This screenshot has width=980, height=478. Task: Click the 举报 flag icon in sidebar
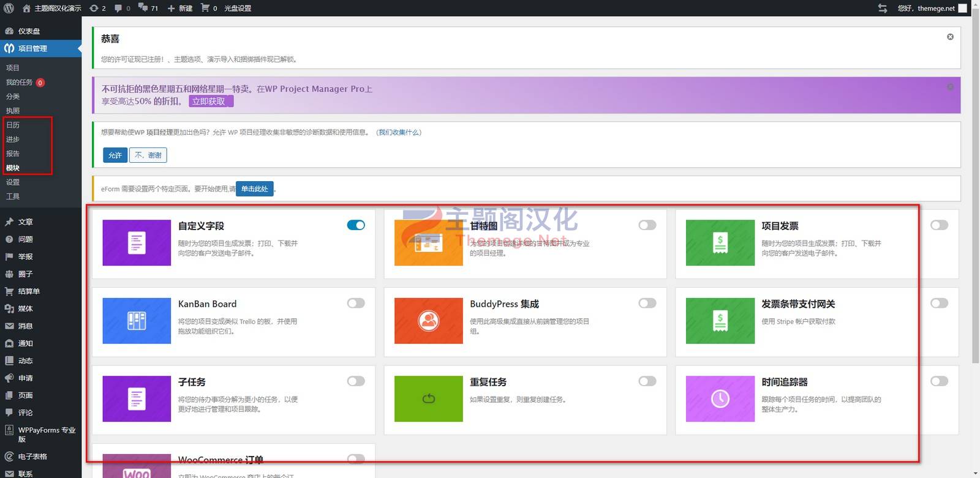9,256
